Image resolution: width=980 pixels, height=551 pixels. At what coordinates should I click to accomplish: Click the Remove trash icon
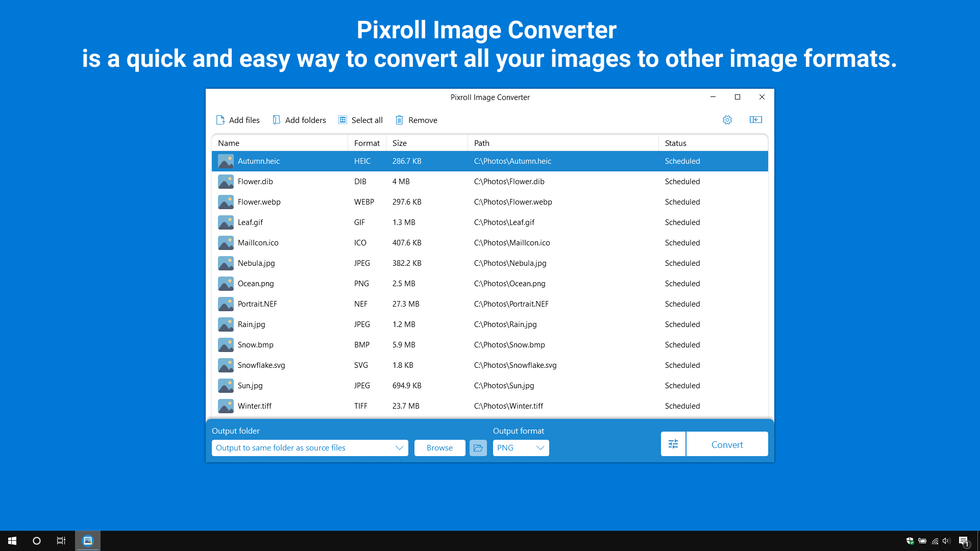(x=400, y=120)
